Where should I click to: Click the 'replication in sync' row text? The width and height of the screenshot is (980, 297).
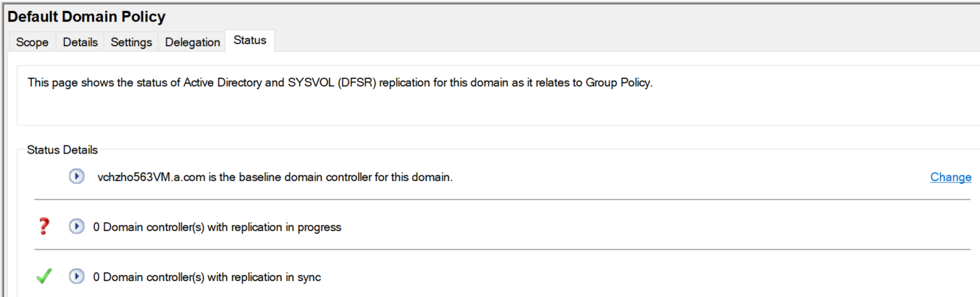(207, 277)
